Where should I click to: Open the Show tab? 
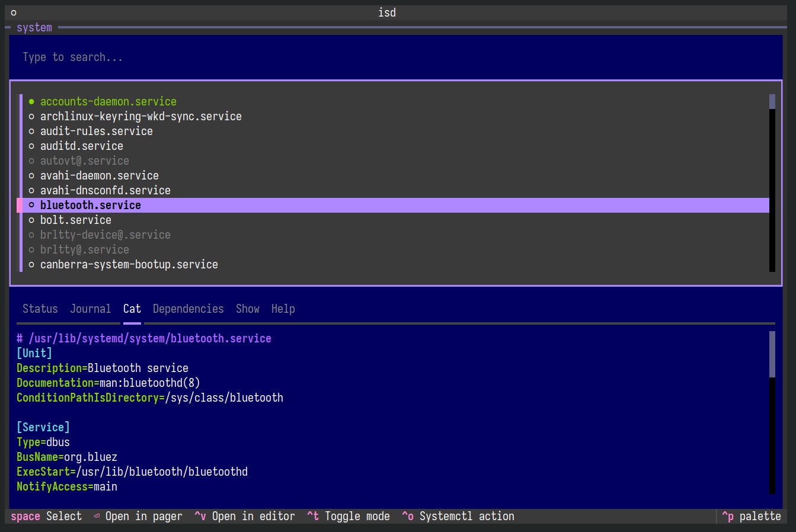248,309
